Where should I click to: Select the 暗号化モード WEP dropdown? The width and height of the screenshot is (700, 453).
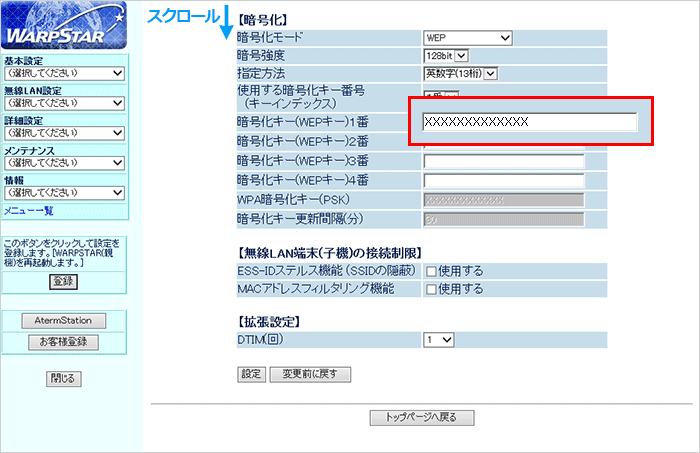pyautogui.click(x=467, y=38)
